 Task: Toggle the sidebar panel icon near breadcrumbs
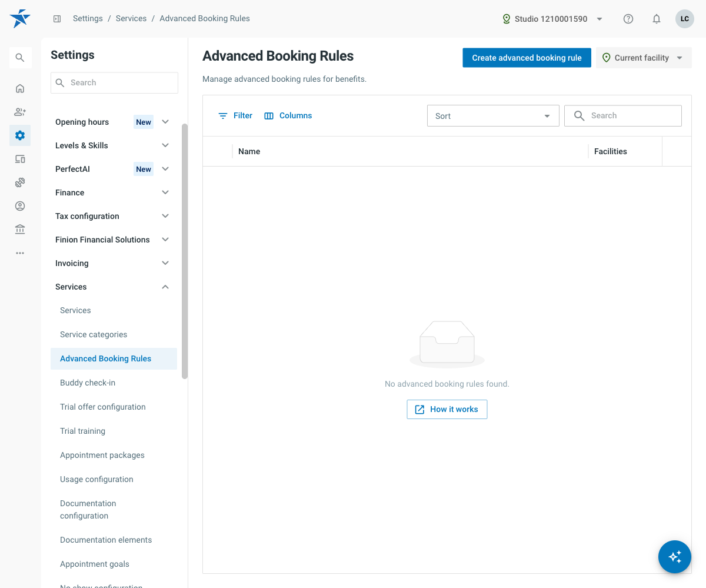[x=57, y=19]
